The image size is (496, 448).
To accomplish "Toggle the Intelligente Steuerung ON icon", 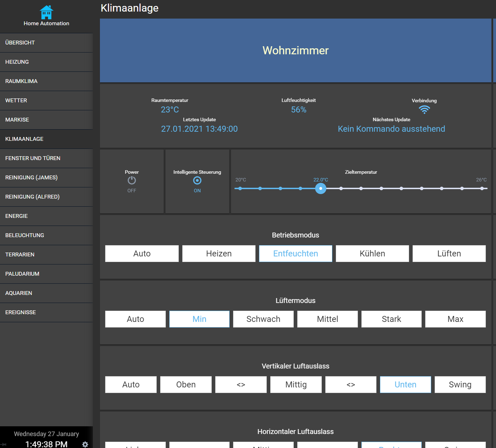I will (x=197, y=180).
